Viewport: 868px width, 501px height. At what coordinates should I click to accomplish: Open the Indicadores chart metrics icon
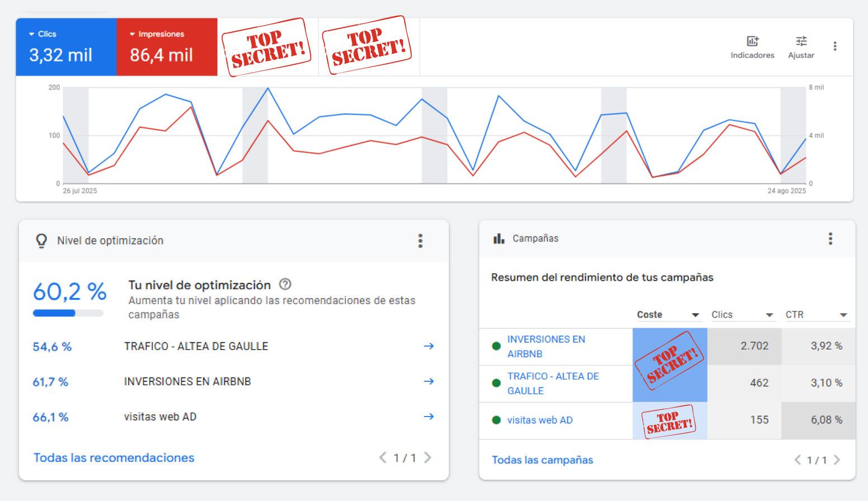point(752,41)
